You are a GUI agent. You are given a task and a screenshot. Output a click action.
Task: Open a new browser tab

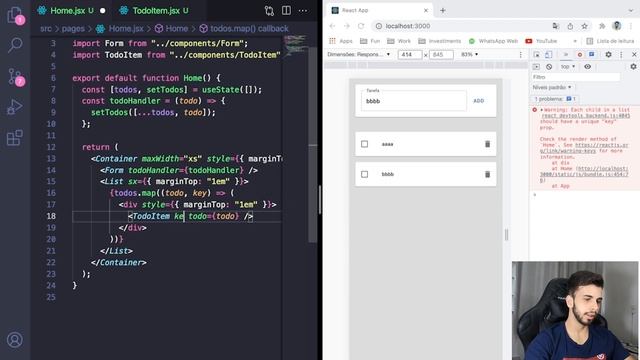(x=442, y=10)
